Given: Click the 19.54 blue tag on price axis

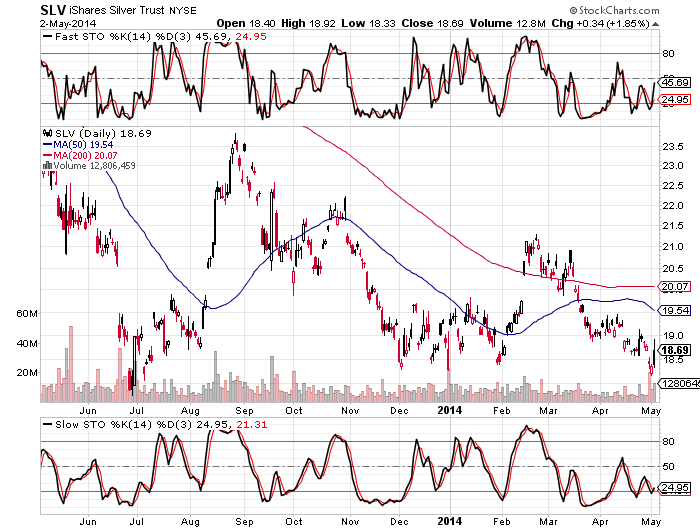Looking at the screenshot, I should (675, 310).
